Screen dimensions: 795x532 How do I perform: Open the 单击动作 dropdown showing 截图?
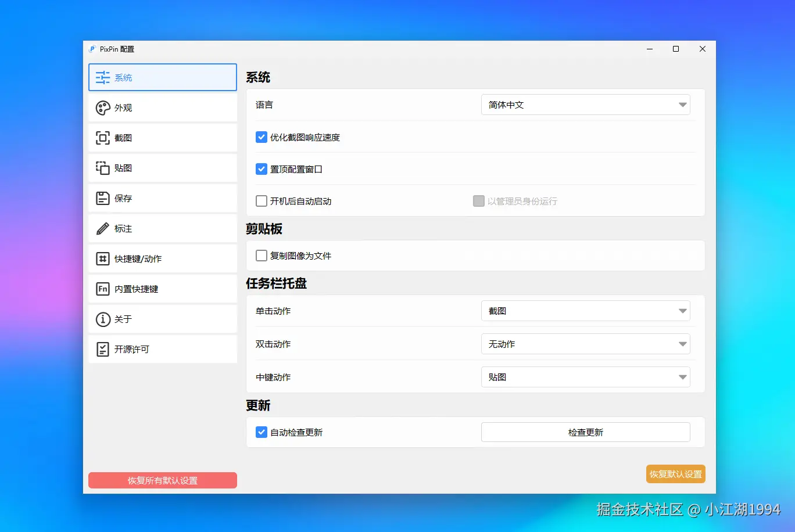point(586,311)
